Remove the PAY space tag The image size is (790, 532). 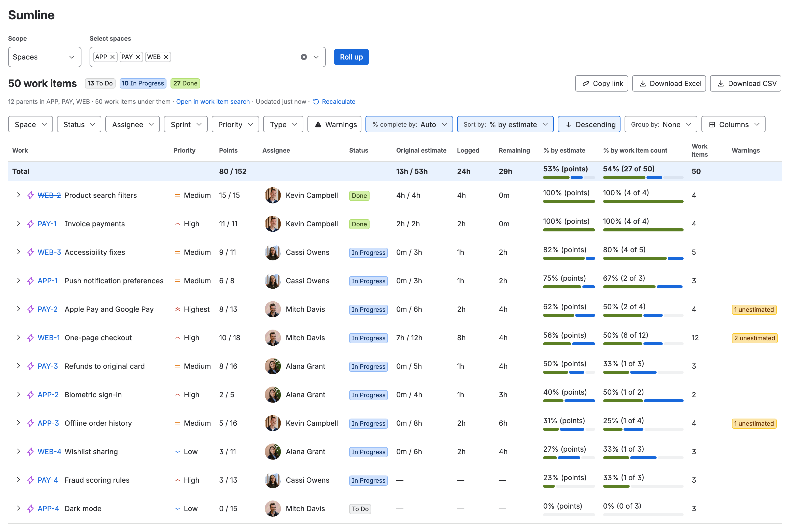tap(138, 57)
